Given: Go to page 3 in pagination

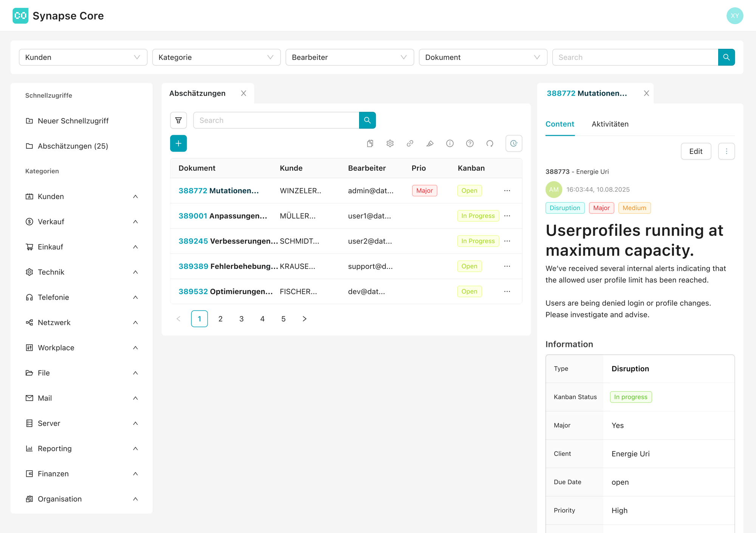Looking at the screenshot, I should coord(241,319).
